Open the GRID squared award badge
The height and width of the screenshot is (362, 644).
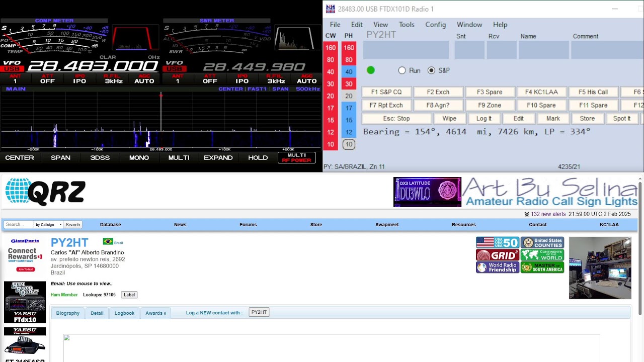click(x=497, y=255)
